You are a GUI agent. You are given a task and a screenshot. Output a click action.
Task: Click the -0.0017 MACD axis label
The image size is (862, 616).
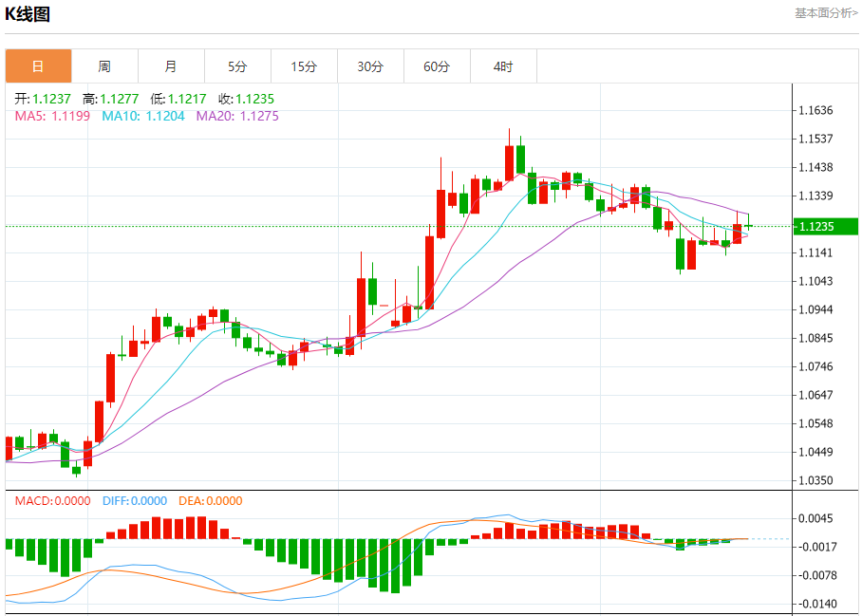point(817,547)
